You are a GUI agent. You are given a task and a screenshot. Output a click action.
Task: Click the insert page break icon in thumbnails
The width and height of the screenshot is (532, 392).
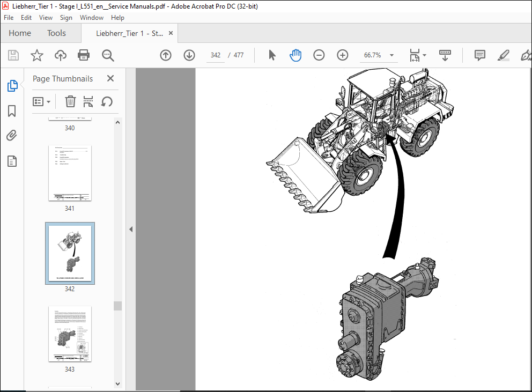pos(88,101)
